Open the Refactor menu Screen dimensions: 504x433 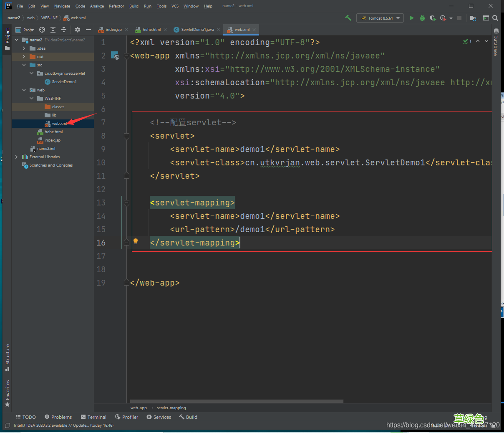point(116,6)
